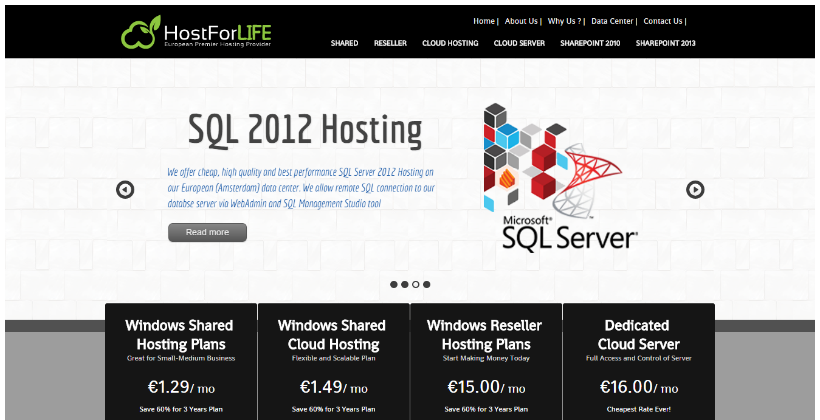This screenshot has width=820, height=420.
Task: Click Flexible and Scalable Plan text
Action: tap(334, 359)
